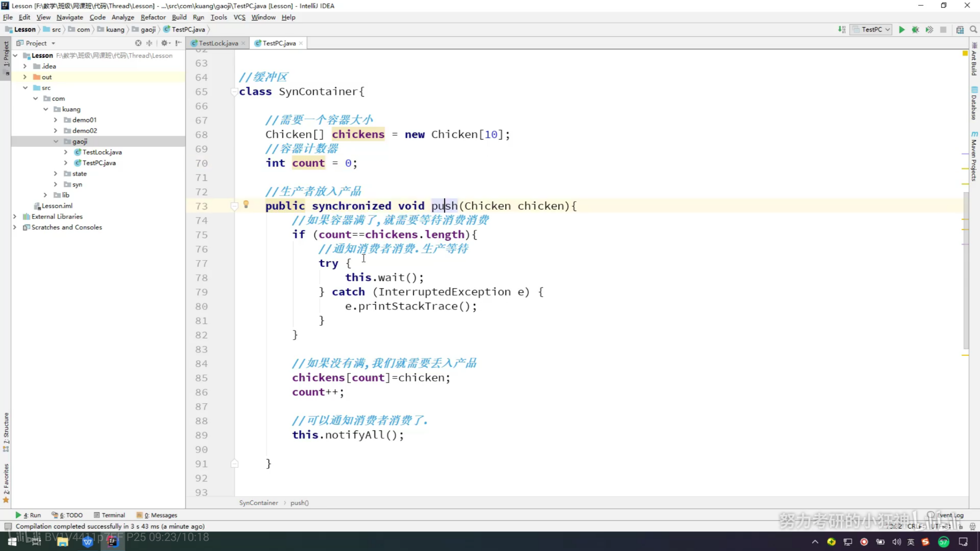This screenshot has height=551, width=980.
Task: Collapse the gaoji package
Action: coord(56,142)
